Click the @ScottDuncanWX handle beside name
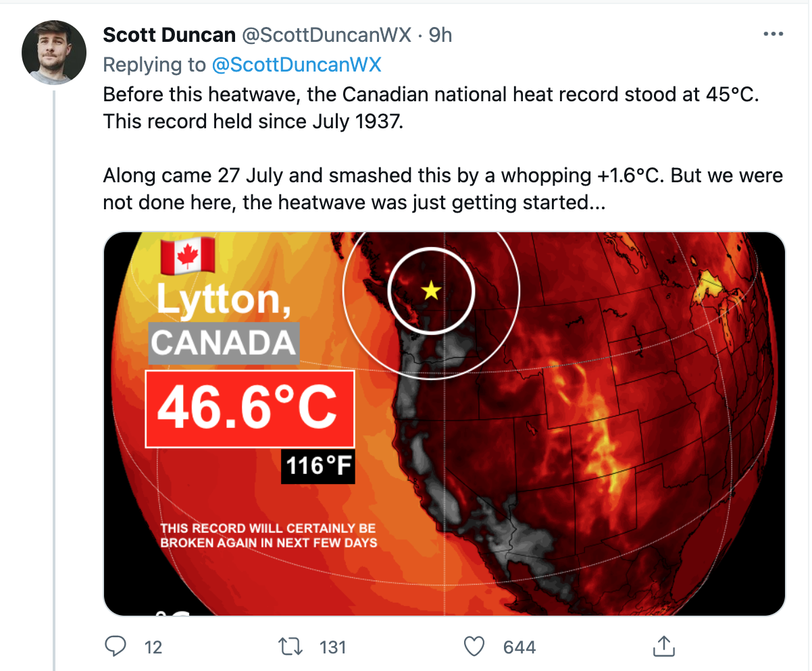Image resolution: width=812 pixels, height=671 pixels. (x=326, y=35)
